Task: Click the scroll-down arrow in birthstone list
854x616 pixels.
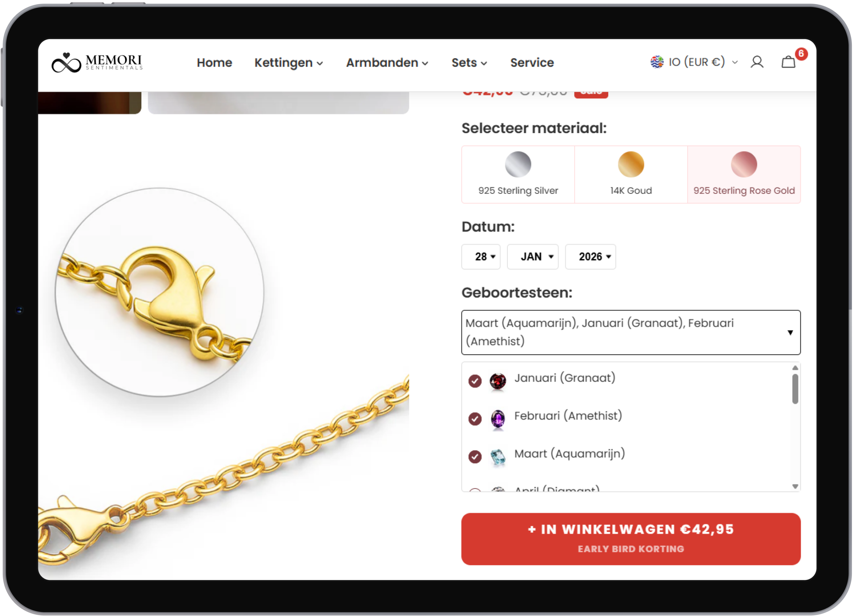Action: click(x=795, y=487)
